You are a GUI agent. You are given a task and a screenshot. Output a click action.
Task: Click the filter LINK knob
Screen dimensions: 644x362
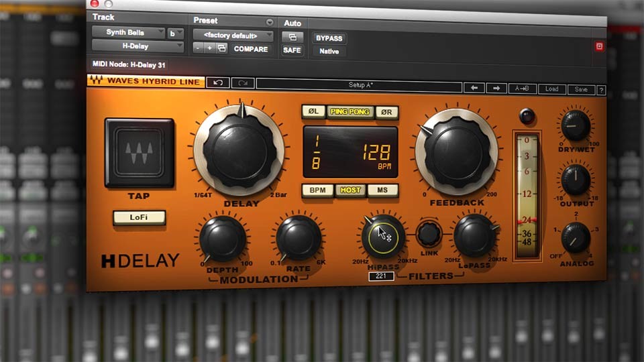click(x=429, y=233)
